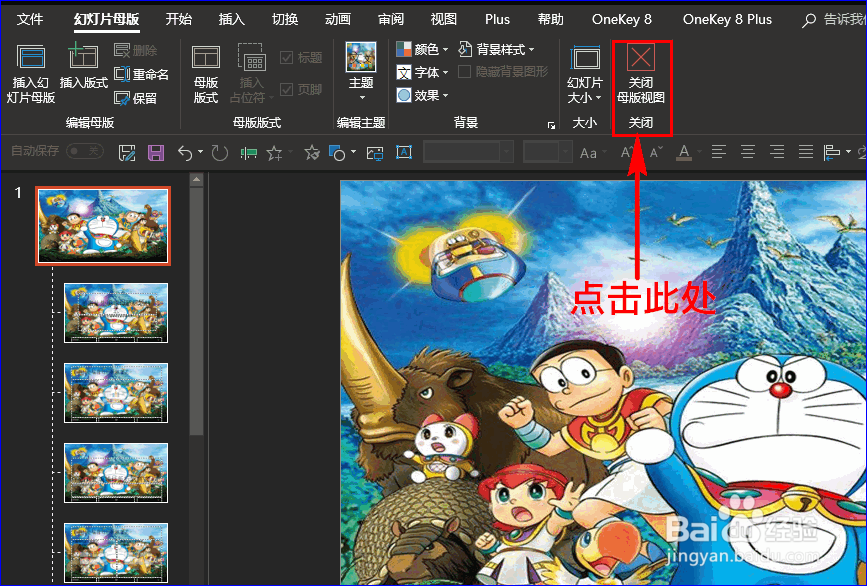Viewport: 867px width, 586px height.
Task: Open the Plus tab
Action: [x=497, y=19]
